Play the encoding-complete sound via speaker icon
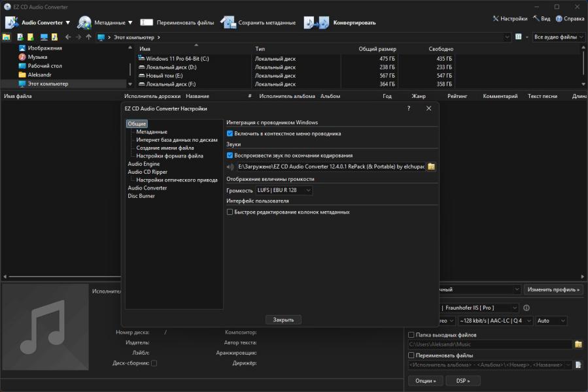This screenshot has height=392, width=588. click(230, 167)
